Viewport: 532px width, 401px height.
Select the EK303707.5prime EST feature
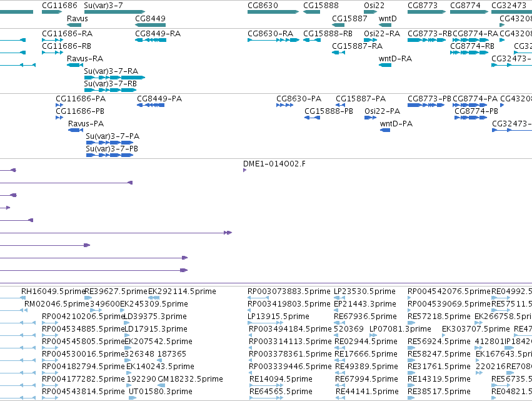444,335
